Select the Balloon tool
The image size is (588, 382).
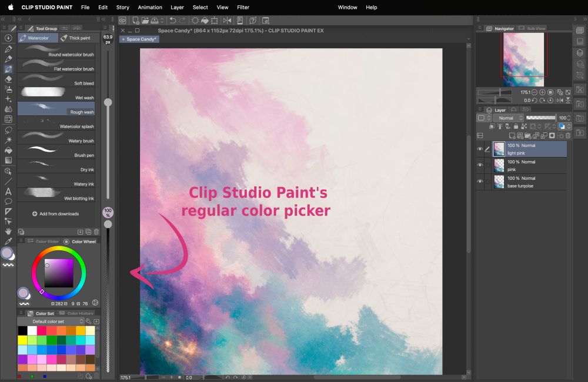tap(8, 202)
